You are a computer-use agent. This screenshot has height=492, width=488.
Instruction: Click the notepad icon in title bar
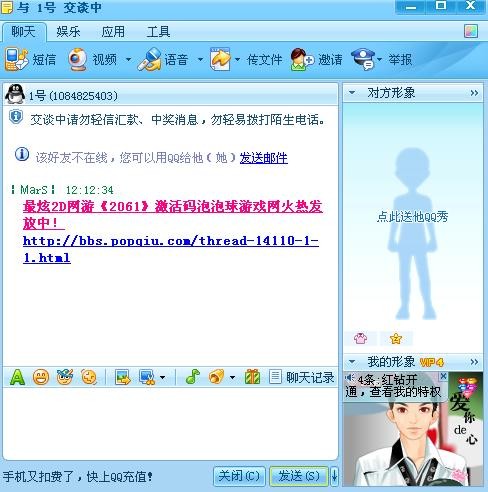tap(7, 7)
